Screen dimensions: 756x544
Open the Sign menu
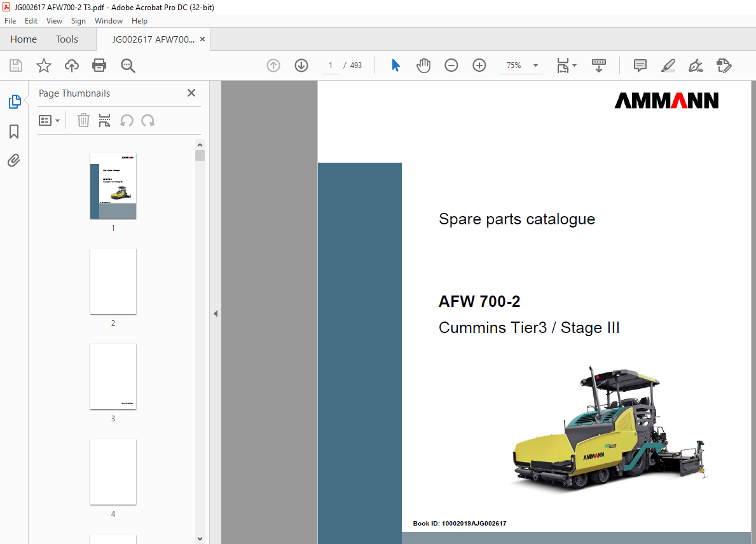[78, 21]
